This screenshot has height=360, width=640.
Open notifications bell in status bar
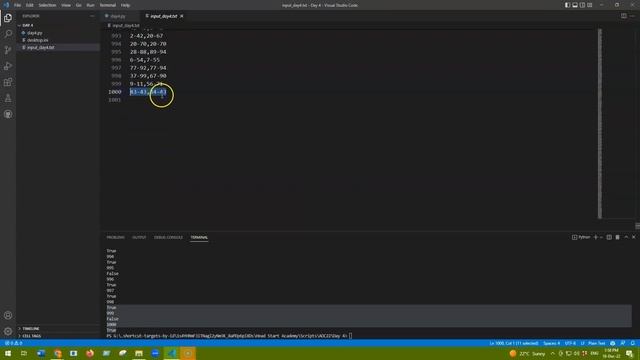[633, 343]
